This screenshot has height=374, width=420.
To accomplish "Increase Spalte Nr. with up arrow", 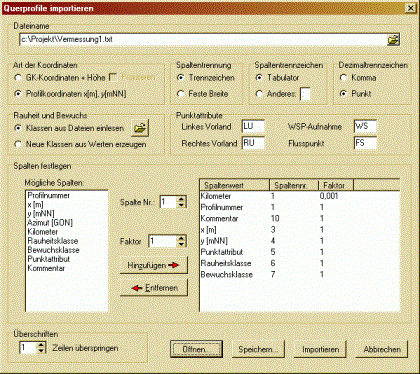I will [x=181, y=199].
